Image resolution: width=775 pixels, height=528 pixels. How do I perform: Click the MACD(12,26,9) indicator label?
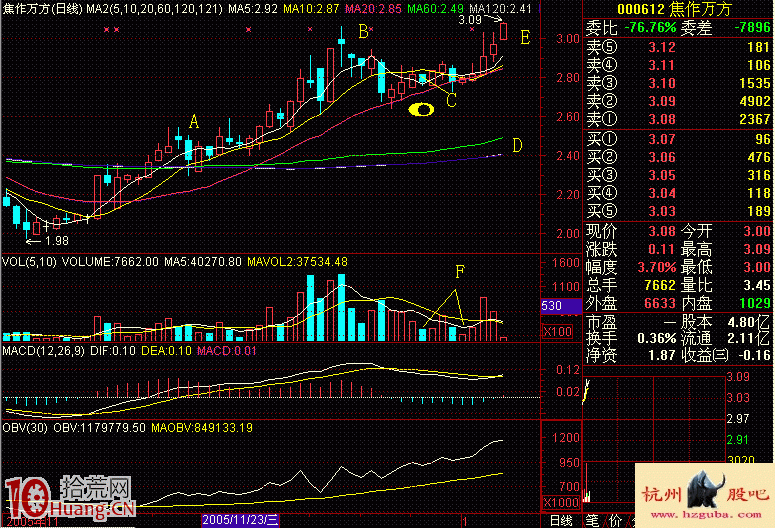coord(40,351)
